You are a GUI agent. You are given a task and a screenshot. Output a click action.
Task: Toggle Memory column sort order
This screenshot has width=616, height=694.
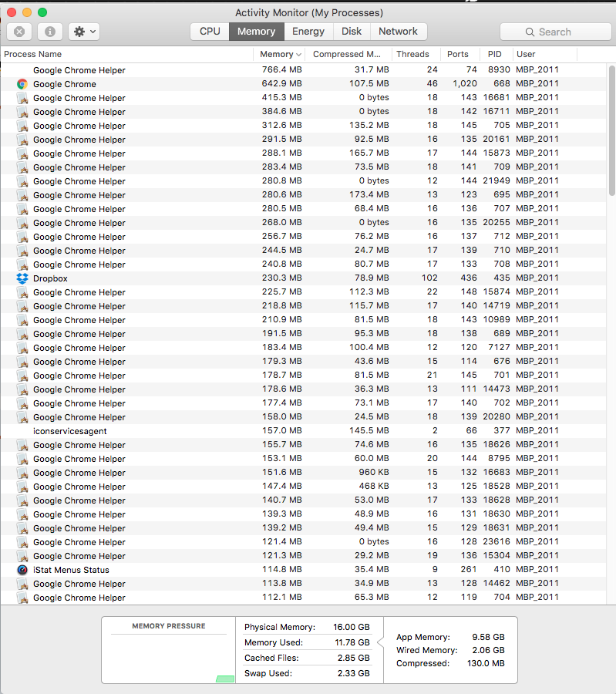coord(281,54)
